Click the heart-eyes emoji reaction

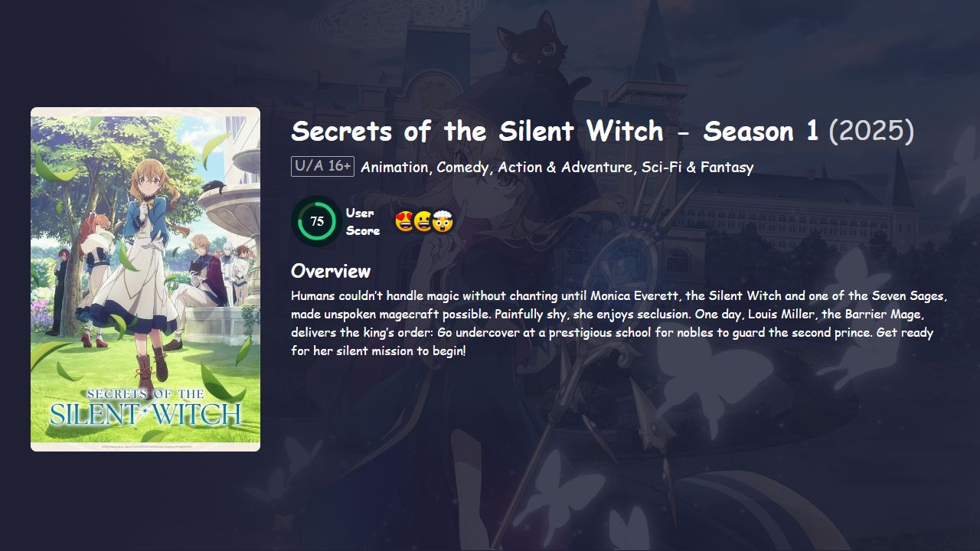405,222
